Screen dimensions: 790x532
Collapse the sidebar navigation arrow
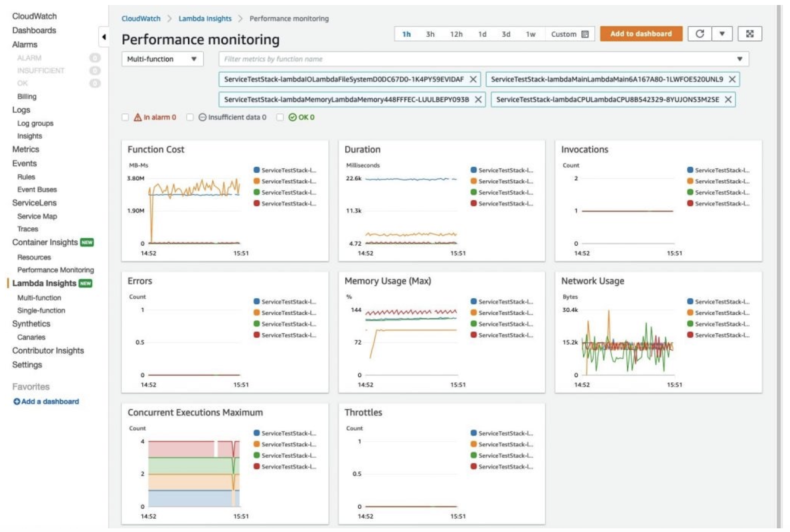(x=104, y=37)
